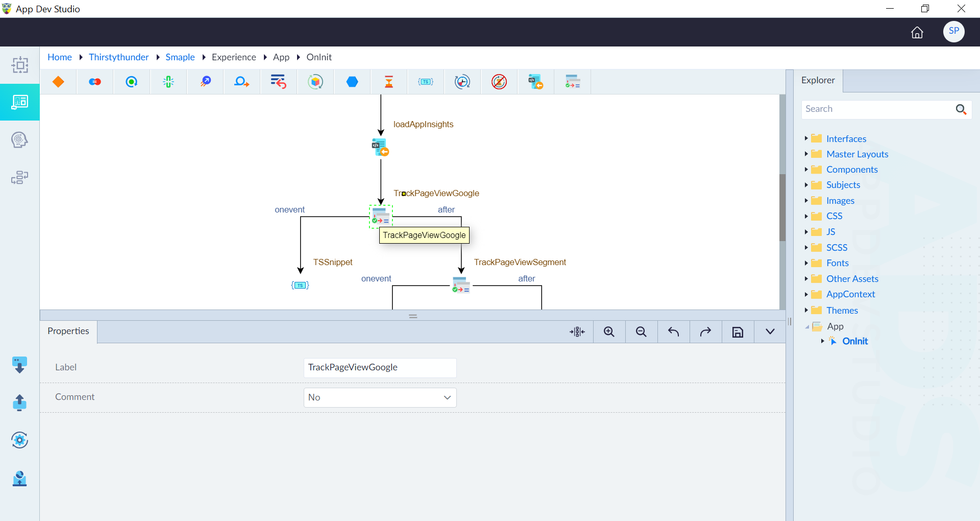Go to Home breadcrumb
This screenshot has width=980, height=521.
tap(60, 57)
